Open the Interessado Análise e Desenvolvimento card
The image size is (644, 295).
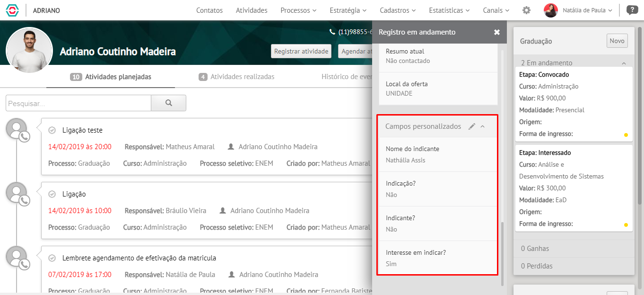tap(574, 188)
